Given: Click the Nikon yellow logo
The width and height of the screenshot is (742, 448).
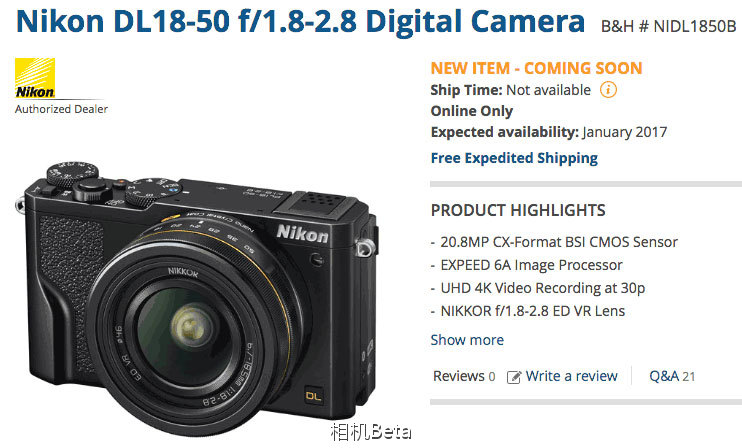Looking at the screenshot, I should (x=35, y=78).
